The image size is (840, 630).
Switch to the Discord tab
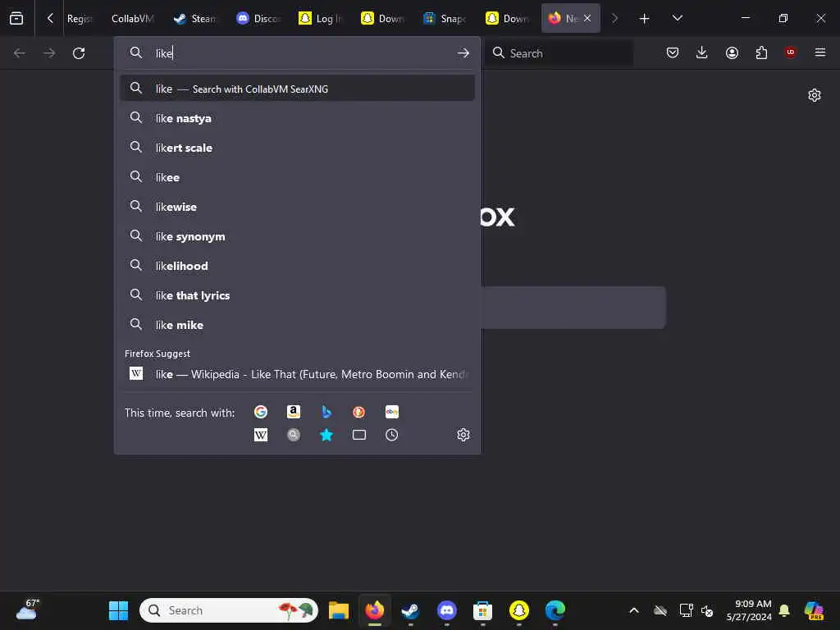(x=258, y=18)
